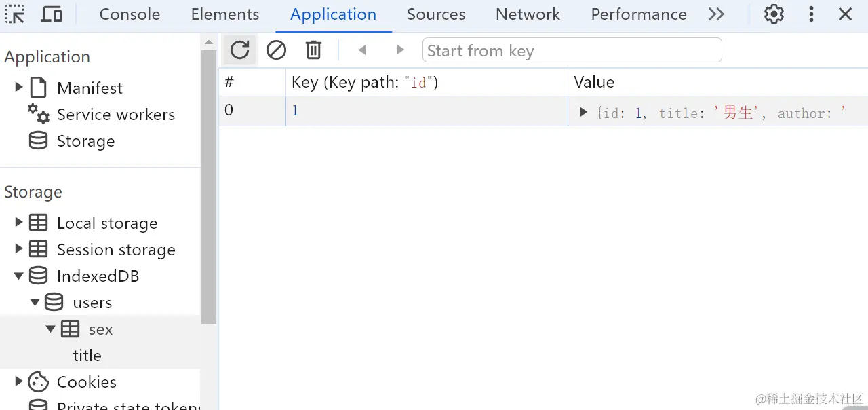Viewport: 868px width, 410px height.
Task: Go to previous page of entries
Action: tap(362, 50)
